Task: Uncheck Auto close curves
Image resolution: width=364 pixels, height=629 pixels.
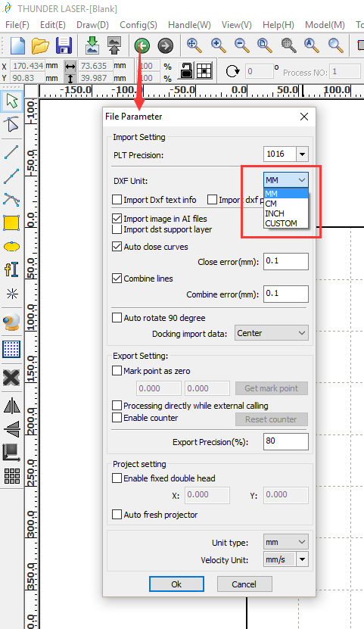Action: click(117, 246)
